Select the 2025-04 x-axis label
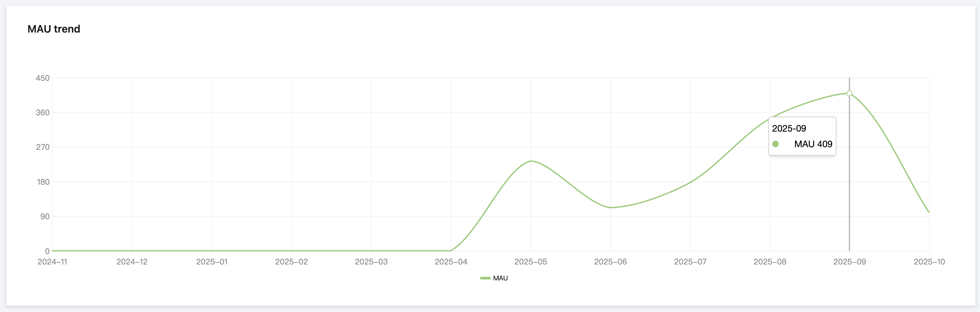Image resolution: width=980 pixels, height=312 pixels. [x=451, y=262]
